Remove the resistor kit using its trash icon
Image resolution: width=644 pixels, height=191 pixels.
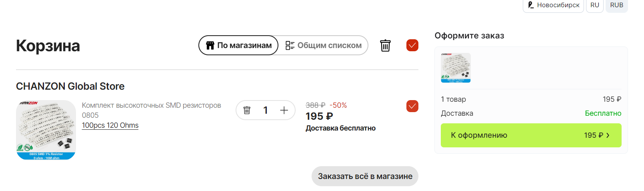(x=247, y=110)
